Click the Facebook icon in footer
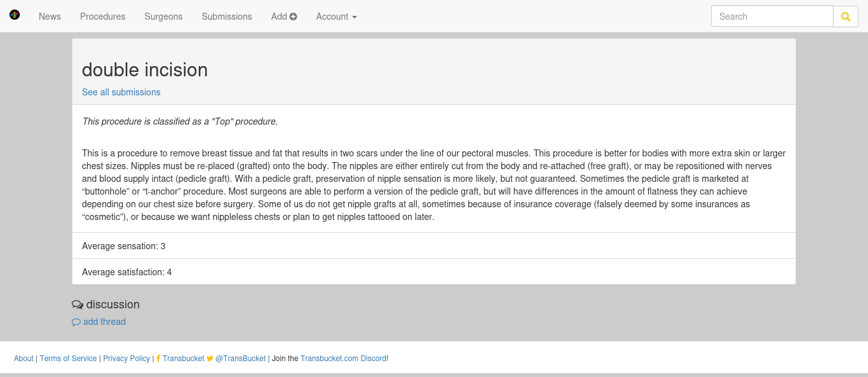 158,359
